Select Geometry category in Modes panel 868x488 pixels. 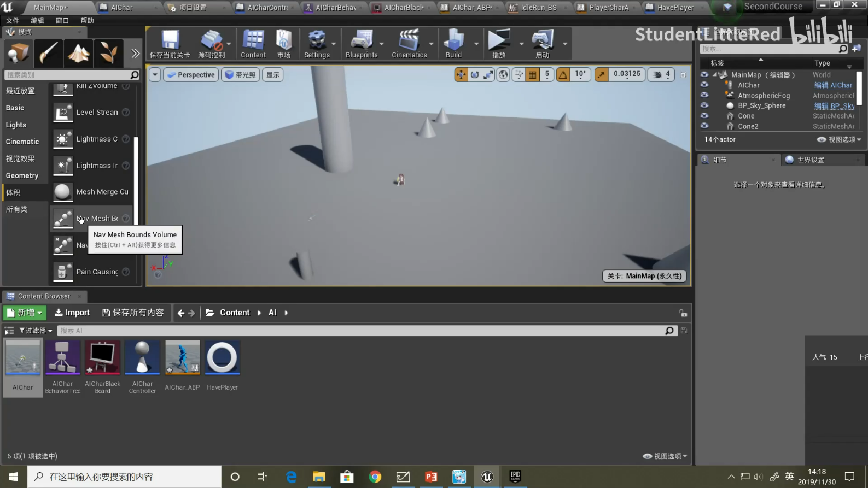tap(22, 175)
